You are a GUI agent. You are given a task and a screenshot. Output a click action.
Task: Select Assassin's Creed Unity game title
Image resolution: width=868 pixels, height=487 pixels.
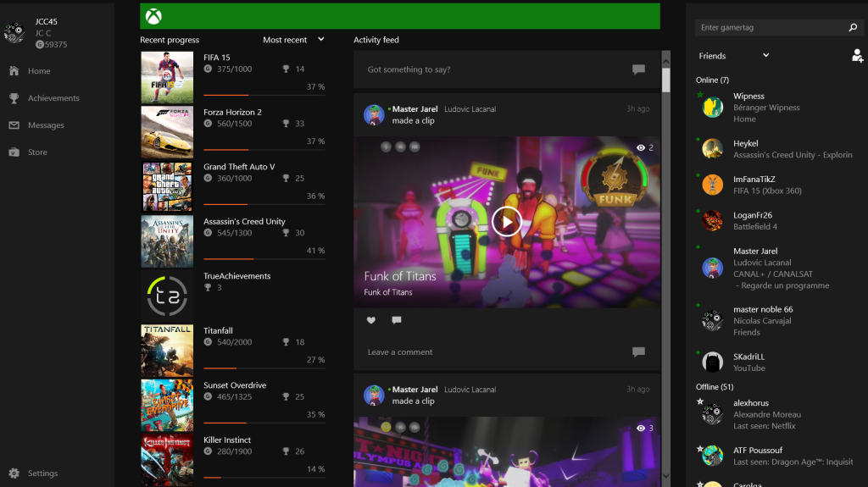pos(244,221)
